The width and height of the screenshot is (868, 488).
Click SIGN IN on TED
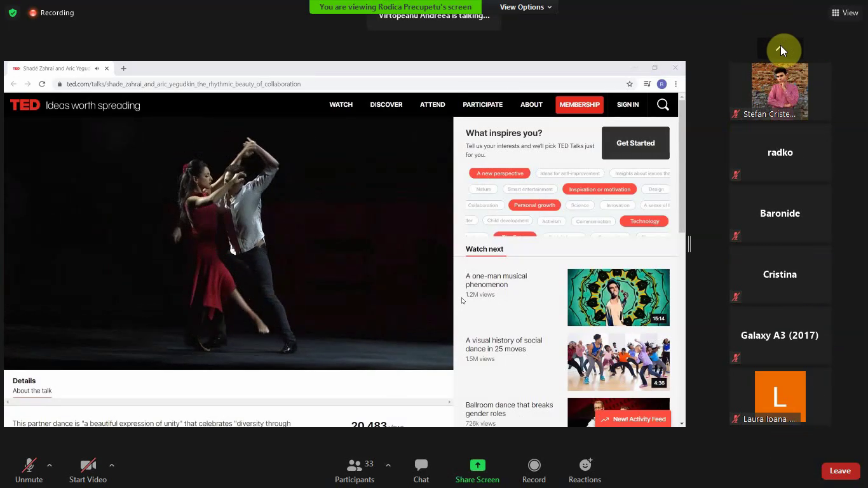point(628,105)
